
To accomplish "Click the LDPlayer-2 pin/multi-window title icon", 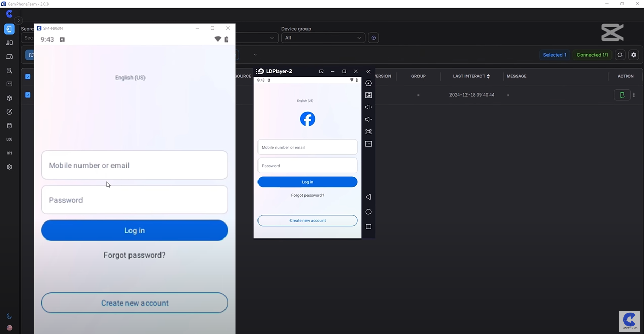I will coord(321,71).
